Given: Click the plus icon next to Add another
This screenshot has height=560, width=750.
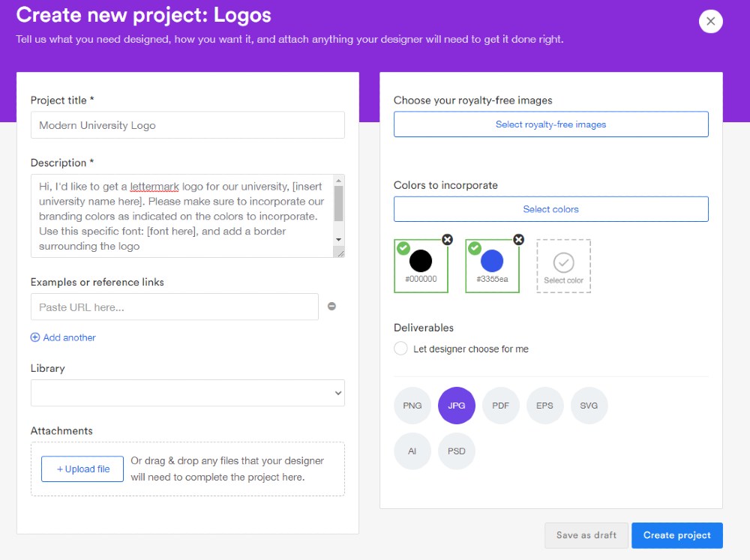Looking at the screenshot, I should (x=35, y=337).
